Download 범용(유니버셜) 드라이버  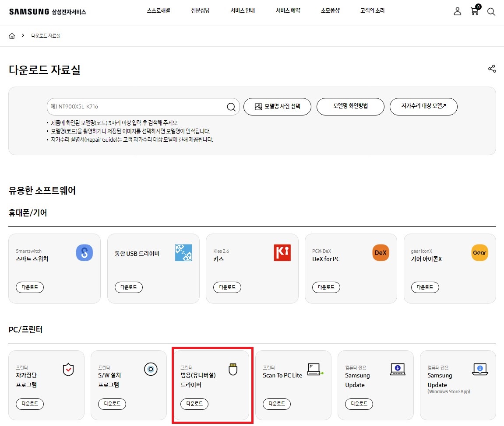coord(194,404)
